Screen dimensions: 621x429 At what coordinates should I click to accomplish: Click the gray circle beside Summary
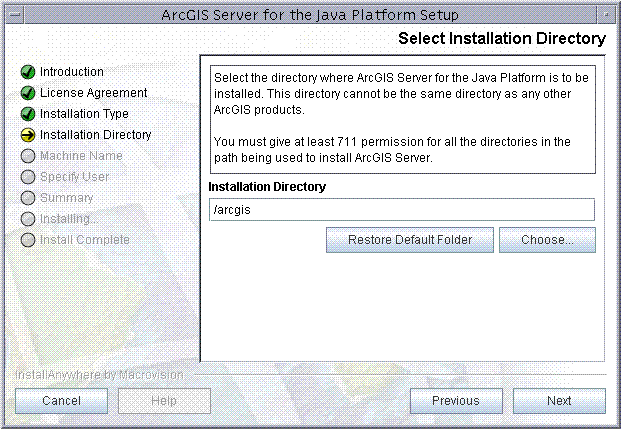point(28,198)
